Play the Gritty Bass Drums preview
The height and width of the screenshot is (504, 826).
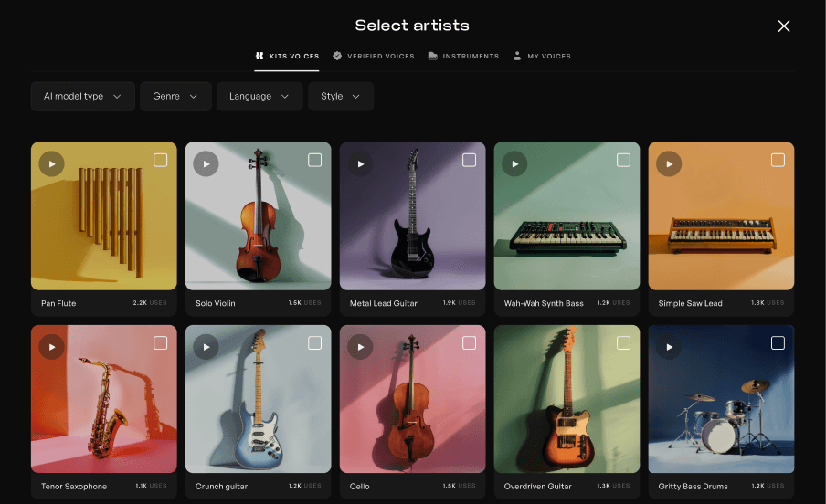(x=669, y=347)
